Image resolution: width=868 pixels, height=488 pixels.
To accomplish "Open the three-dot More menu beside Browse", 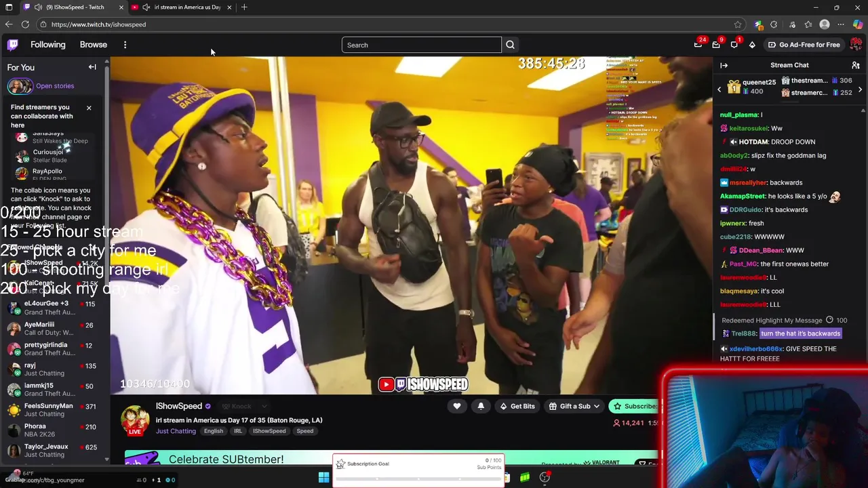I will [x=125, y=45].
